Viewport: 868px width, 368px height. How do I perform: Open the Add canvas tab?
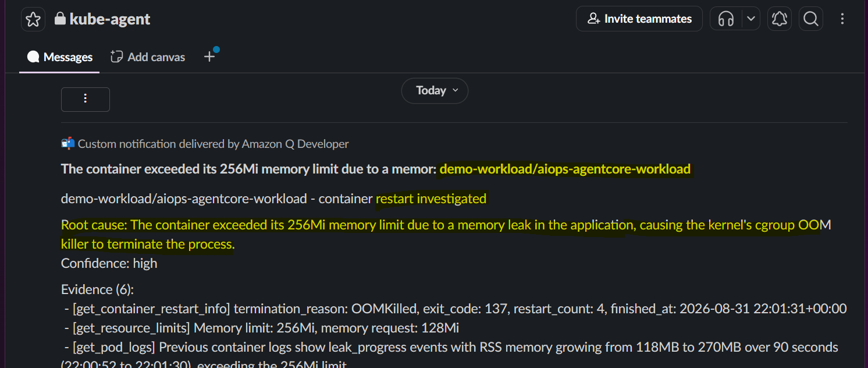click(x=148, y=57)
